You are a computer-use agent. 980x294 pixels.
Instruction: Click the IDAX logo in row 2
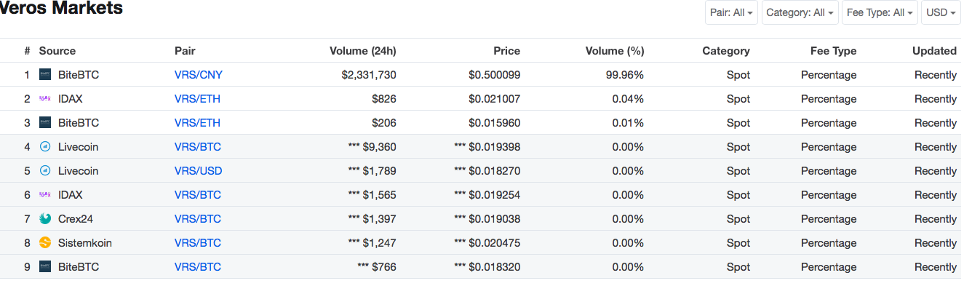coord(45,98)
